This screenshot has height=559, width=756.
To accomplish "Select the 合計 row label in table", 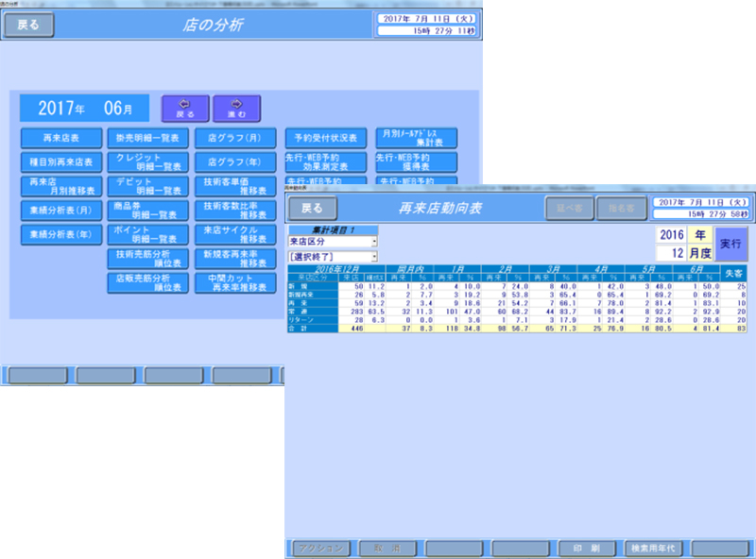I will [313, 329].
